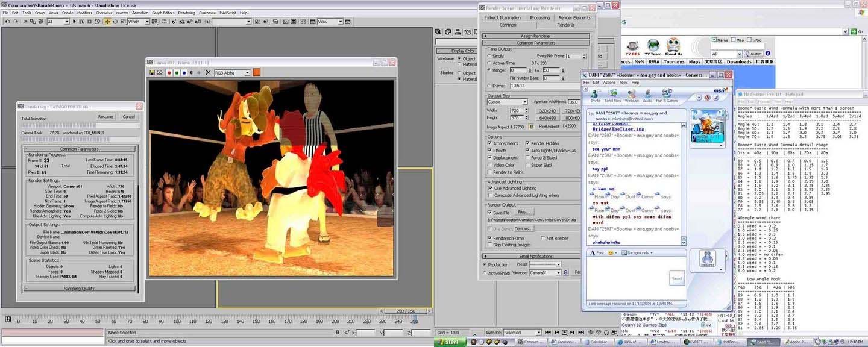Viewport: 868px width, 347px height.
Task: Click the Font icon in MSN
Action: pos(596,252)
